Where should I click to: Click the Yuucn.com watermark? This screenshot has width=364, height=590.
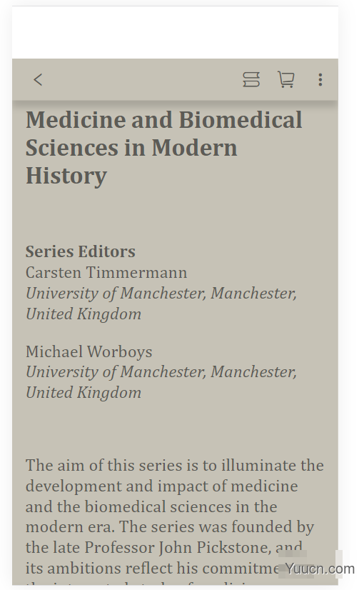319,569
